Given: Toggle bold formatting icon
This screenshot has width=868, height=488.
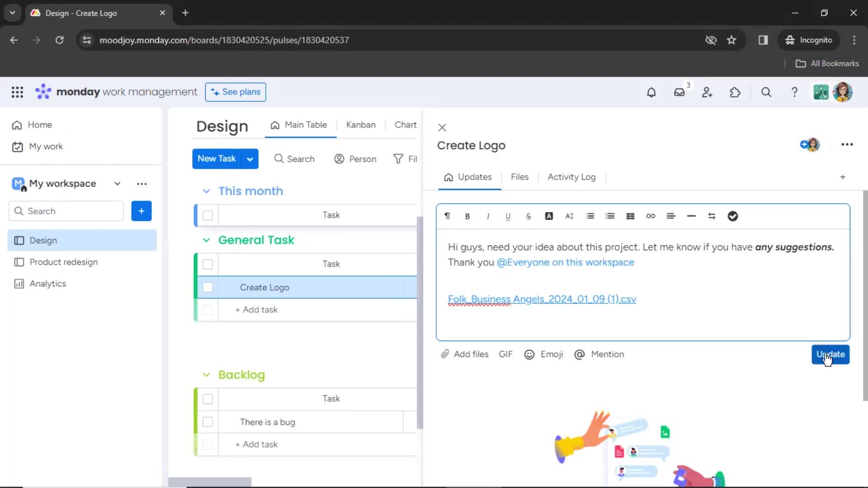Looking at the screenshot, I should coord(467,216).
